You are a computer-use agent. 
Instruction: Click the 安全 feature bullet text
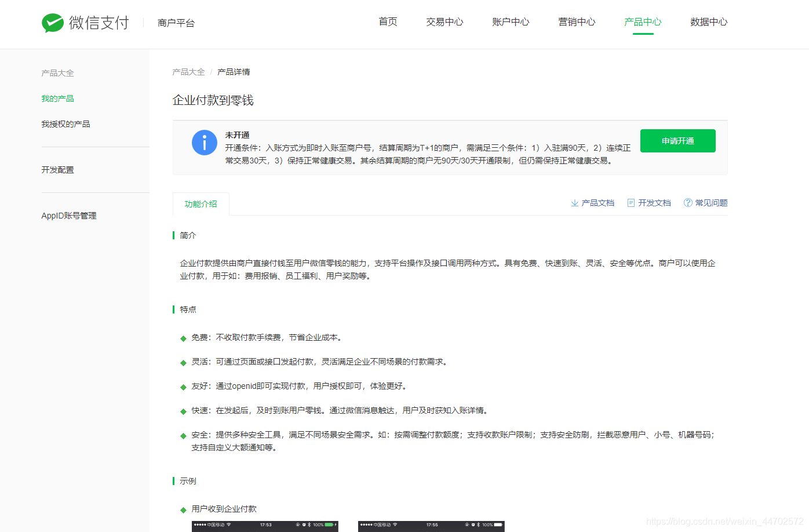tap(453, 441)
